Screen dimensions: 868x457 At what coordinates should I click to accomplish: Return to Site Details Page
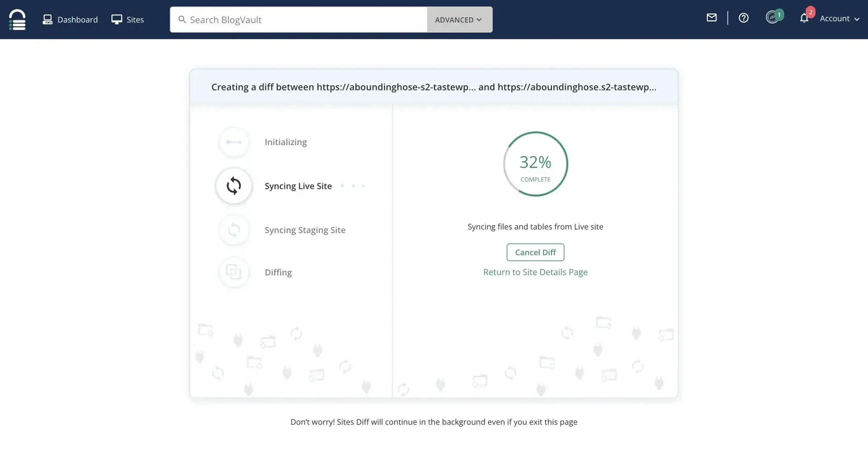point(535,272)
